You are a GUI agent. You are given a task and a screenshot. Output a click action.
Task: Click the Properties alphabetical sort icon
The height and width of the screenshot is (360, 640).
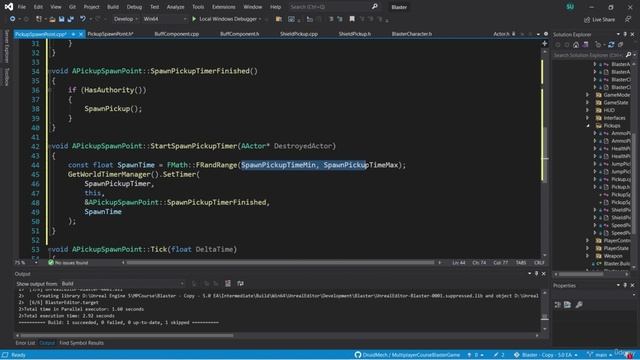coord(567,304)
